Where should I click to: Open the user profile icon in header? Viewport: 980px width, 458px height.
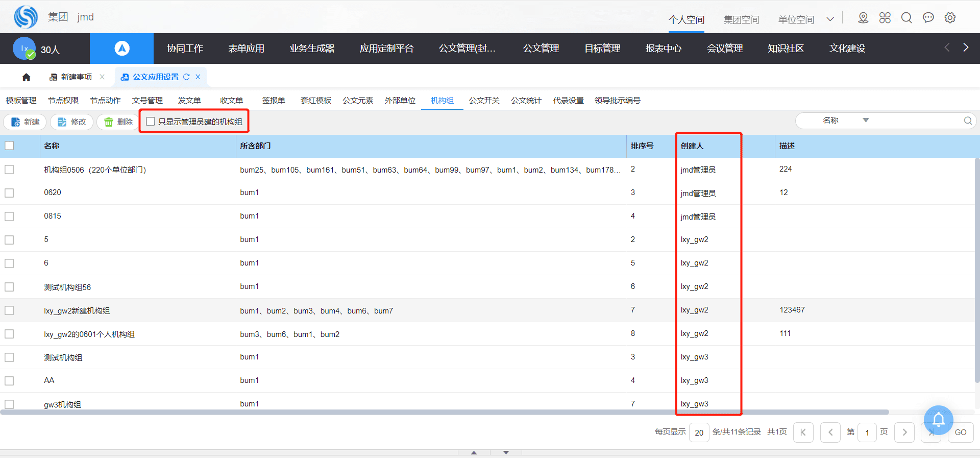coord(863,18)
